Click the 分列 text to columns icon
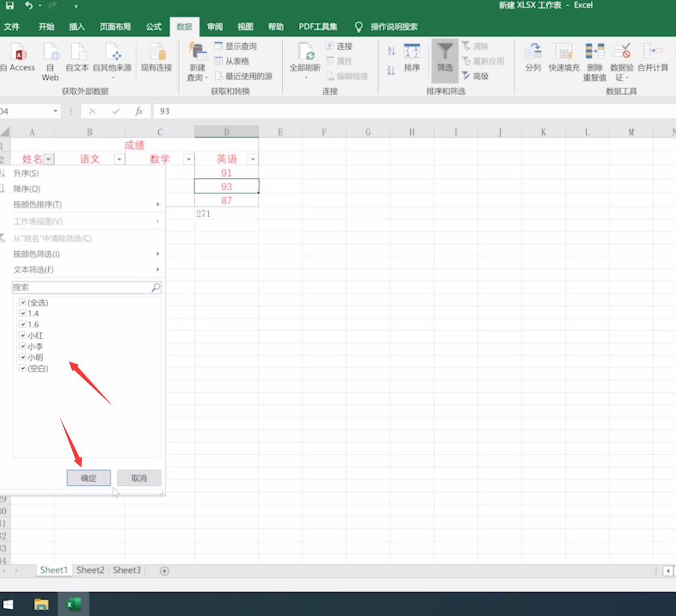The image size is (676, 616). [533, 52]
